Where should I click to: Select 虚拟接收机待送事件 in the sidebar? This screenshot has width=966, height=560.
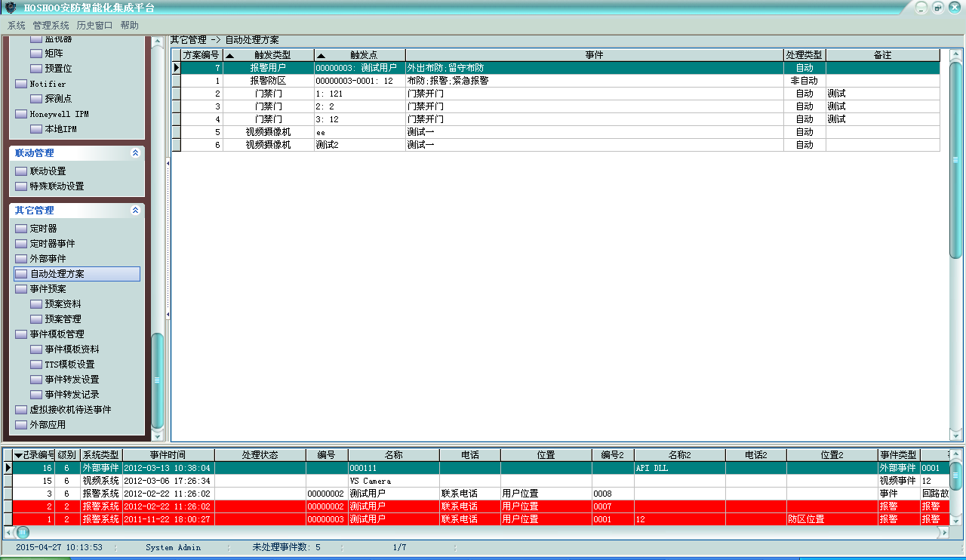(x=70, y=410)
